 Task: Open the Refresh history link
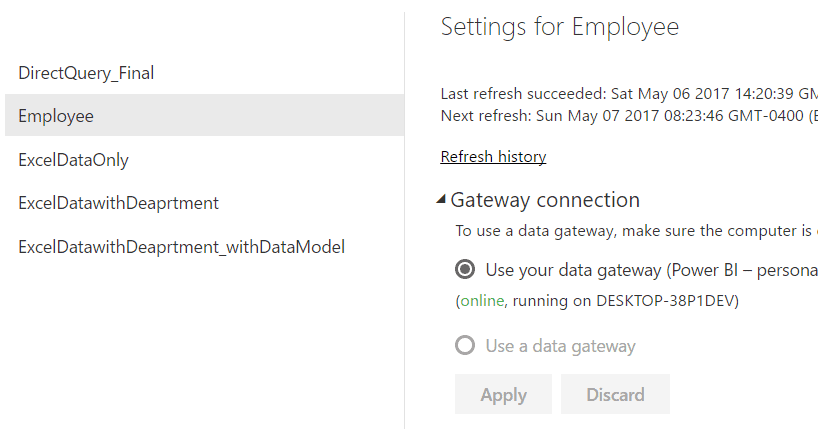[493, 157]
